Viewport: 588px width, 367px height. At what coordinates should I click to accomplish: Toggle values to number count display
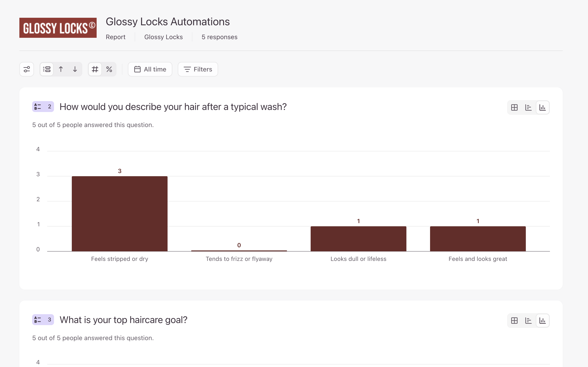point(95,69)
